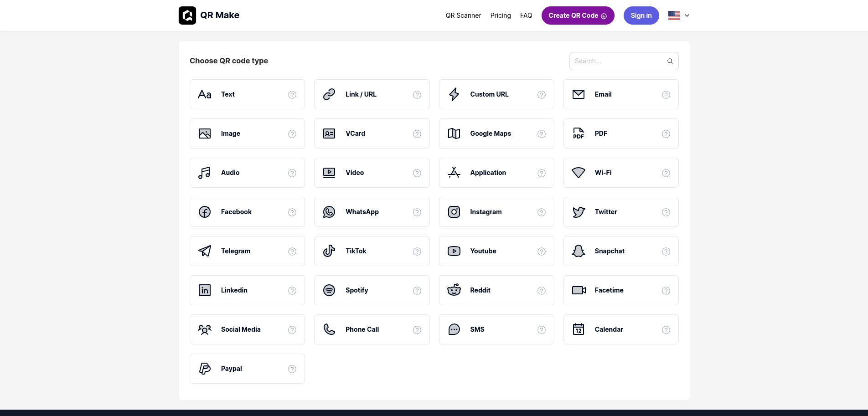
Task: Expand the language flag dropdown
Action: coord(679,15)
